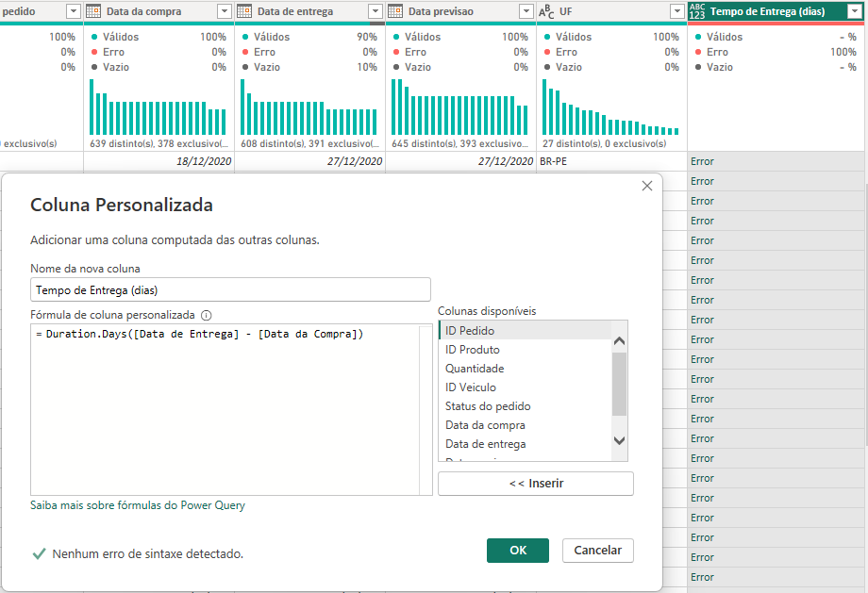Click Erro 100% quality row of Tempo de Entrega
The width and height of the screenshot is (868, 593).
pos(776,52)
